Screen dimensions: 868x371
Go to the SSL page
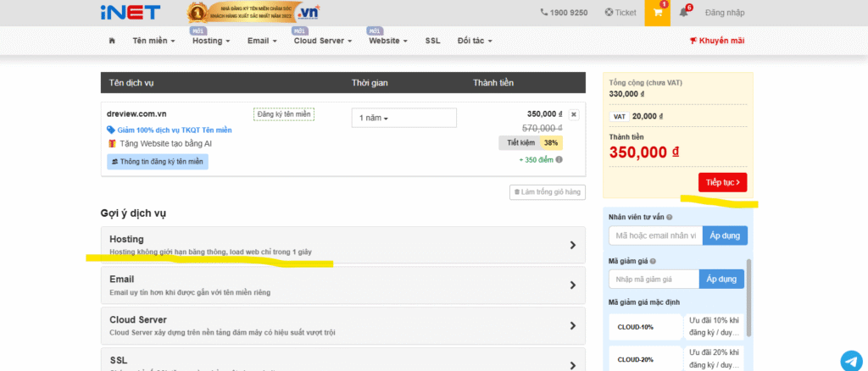(x=433, y=41)
